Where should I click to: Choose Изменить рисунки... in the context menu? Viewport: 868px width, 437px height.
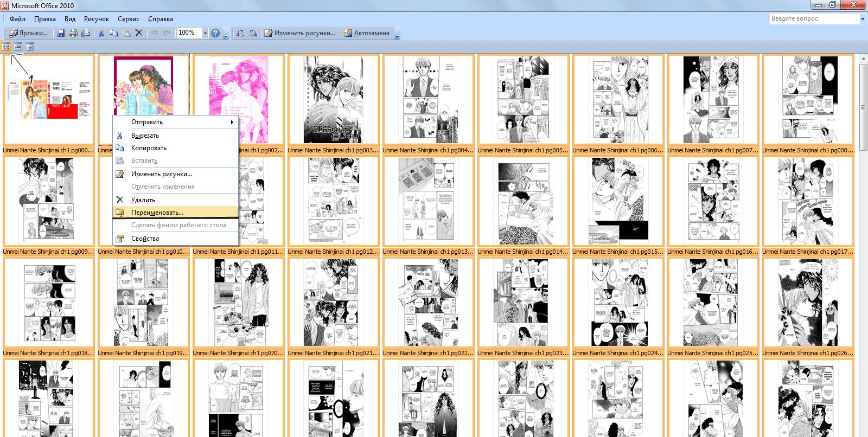pyautogui.click(x=176, y=174)
